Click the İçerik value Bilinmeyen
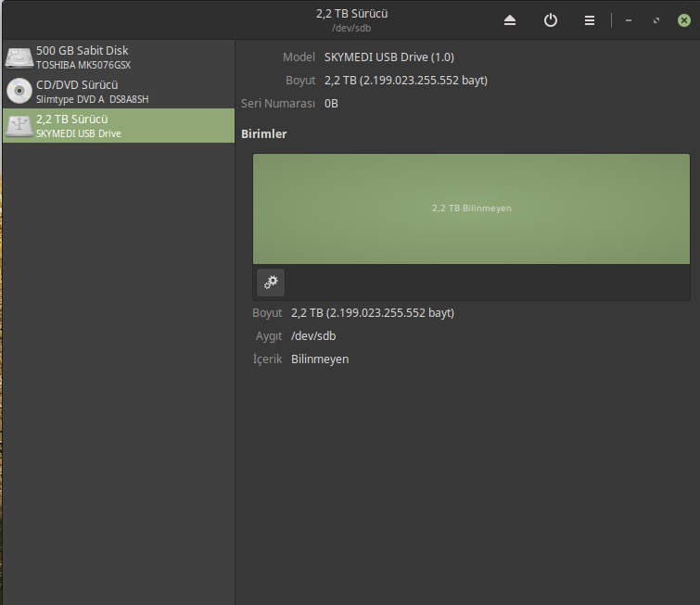 [320, 359]
